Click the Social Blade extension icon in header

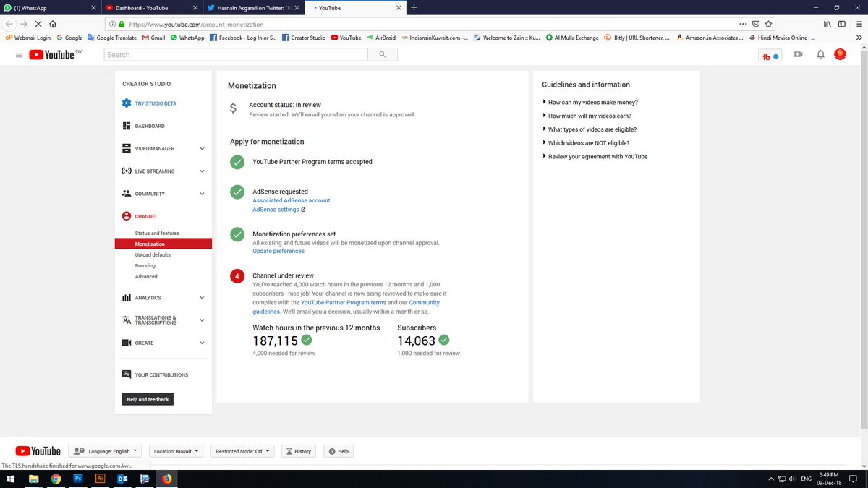coord(770,56)
